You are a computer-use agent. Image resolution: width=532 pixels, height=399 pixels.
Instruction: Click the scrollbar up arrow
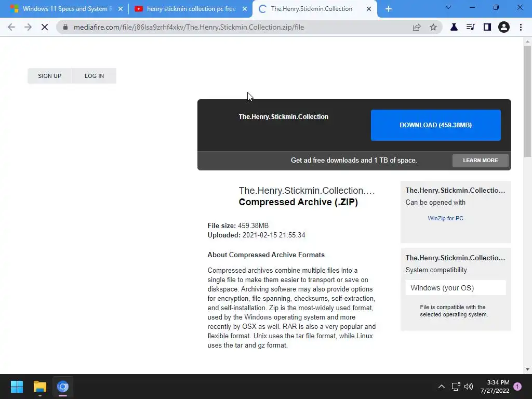[x=527, y=42]
